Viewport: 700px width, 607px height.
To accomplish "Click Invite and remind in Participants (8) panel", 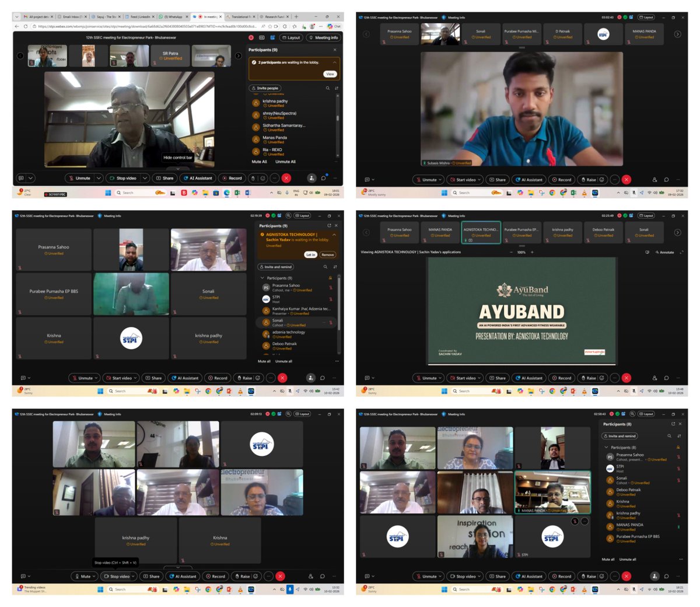I will tap(619, 436).
